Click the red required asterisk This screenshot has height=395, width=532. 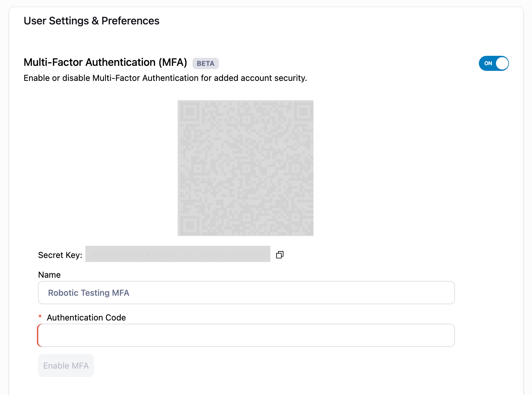(x=40, y=316)
